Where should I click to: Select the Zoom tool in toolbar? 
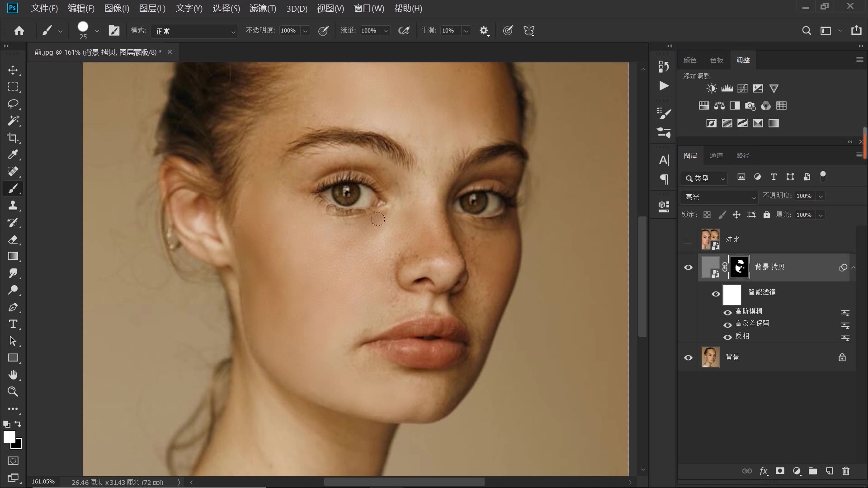[x=13, y=392]
